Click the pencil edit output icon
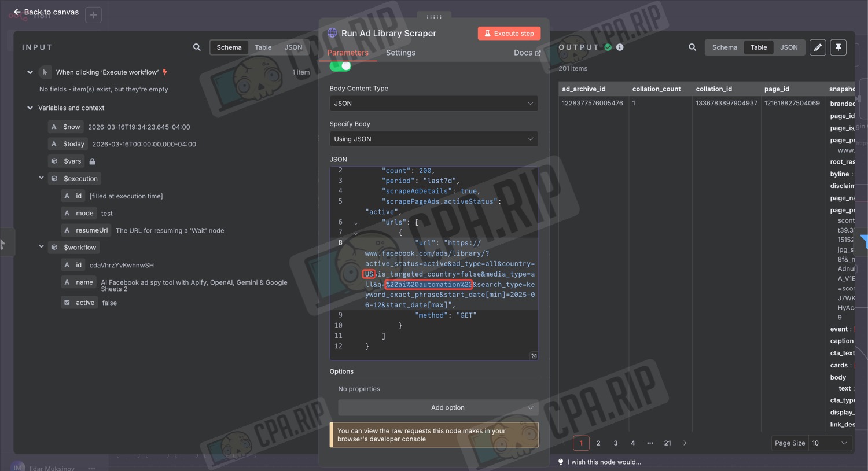The width and height of the screenshot is (868, 471). point(818,47)
